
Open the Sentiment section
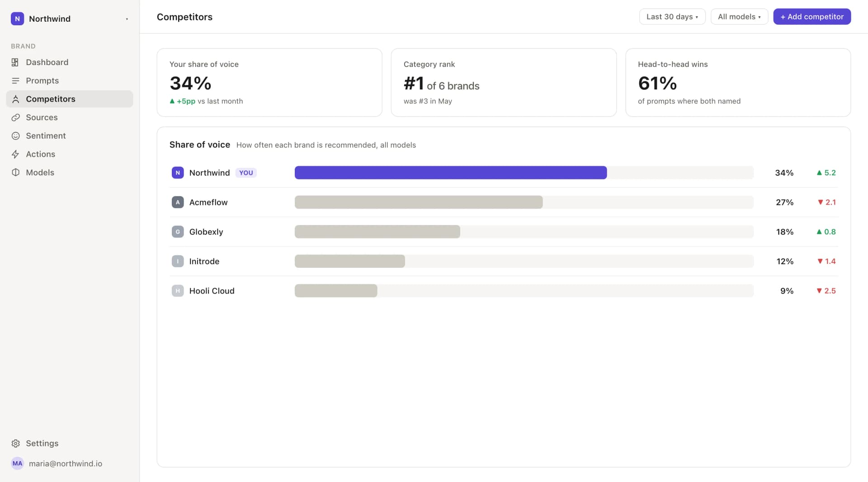[70, 136]
